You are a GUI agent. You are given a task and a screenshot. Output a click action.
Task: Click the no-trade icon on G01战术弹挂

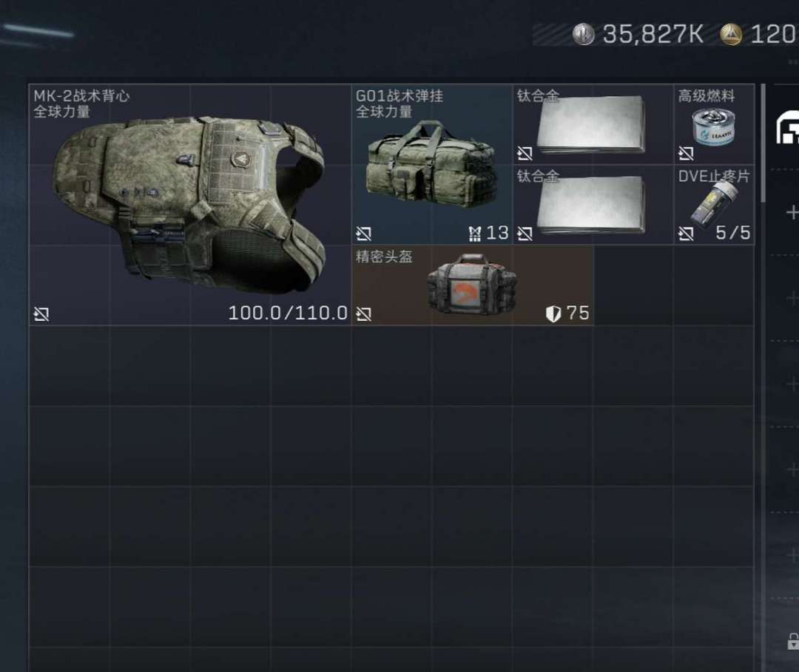[x=363, y=234]
